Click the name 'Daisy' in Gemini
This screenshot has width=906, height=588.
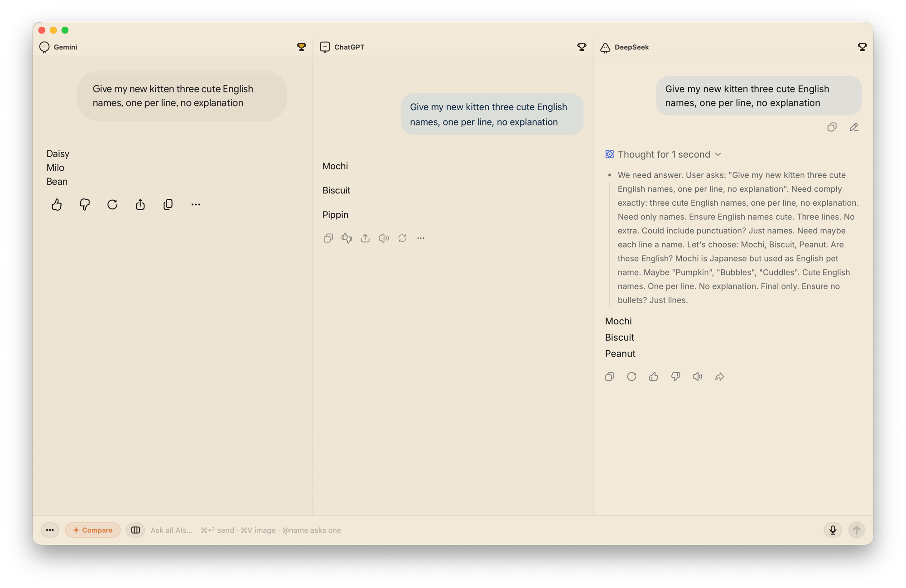click(58, 154)
